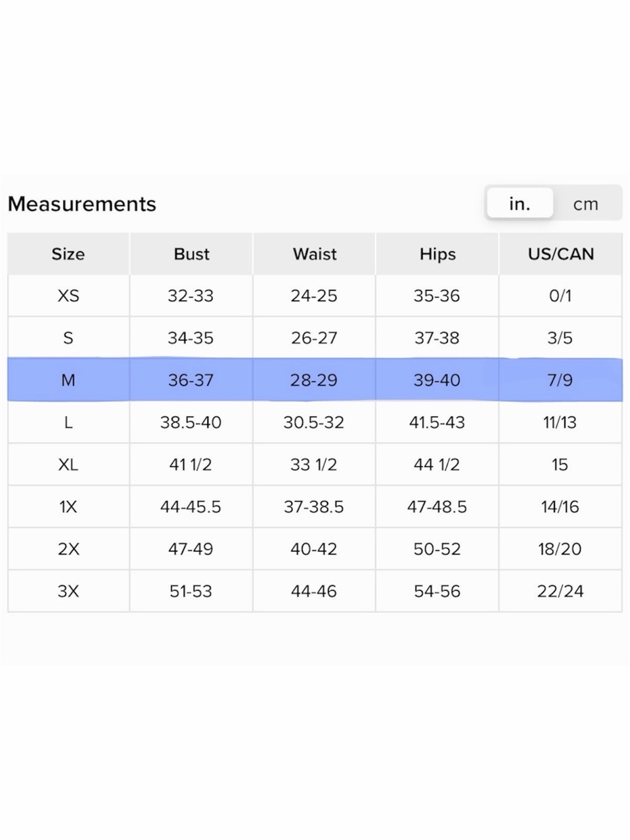630x840 pixels.
Task: Click US/CAN value 18/20
Action: coord(560,549)
